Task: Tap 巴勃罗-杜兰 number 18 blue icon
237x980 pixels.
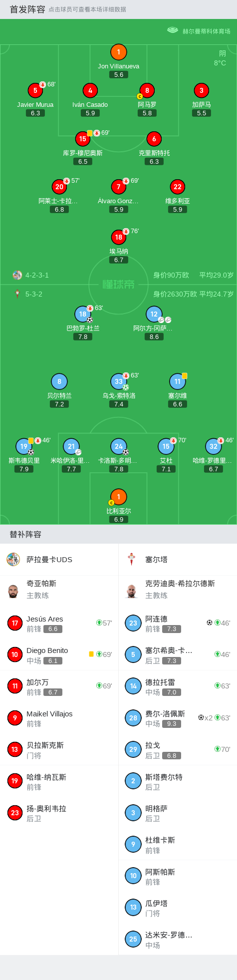Action: [83, 314]
